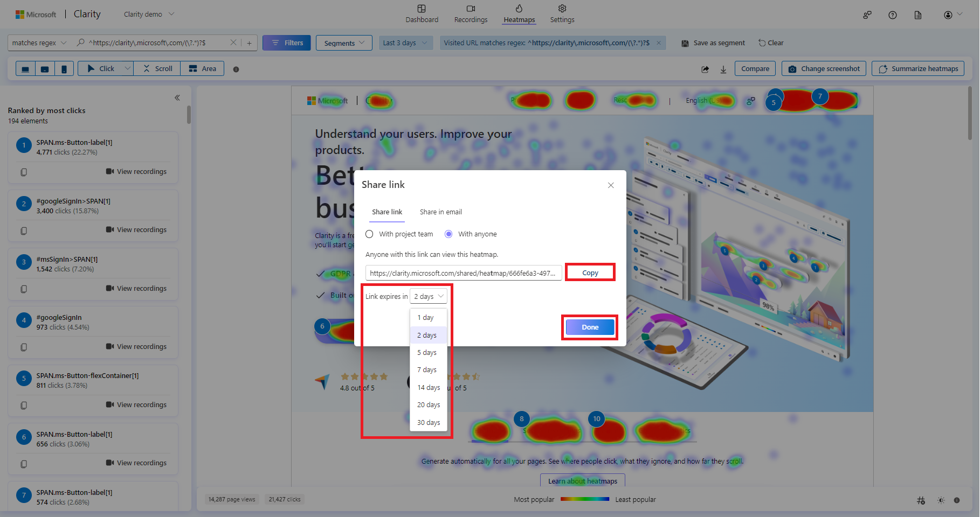Click Done in Share link dialog
The height and width of the screenshot is (517, 980).
590,327
